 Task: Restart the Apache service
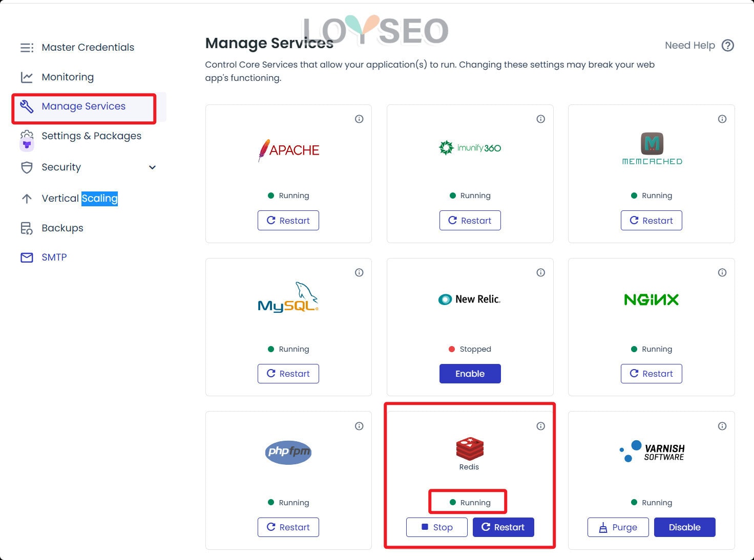[288, 220]
